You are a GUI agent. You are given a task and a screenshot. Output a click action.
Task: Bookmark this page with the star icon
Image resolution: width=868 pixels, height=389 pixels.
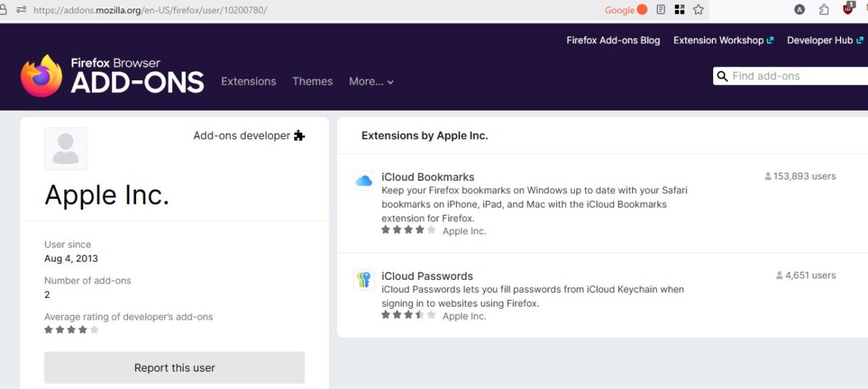(x=698, y=10)
